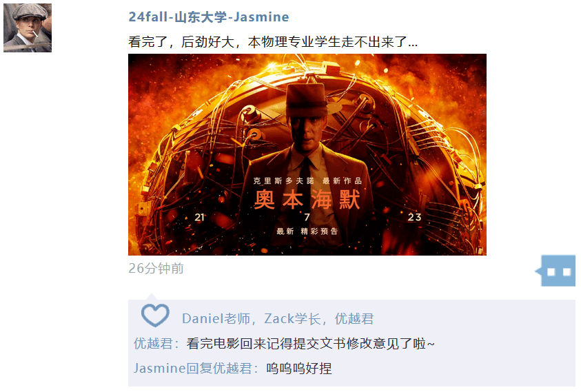Image resolution: width=581 pixels, height=392 pixels.
Task: Open the 奥本海默 movie poster image
Action: (x=307, y=154)
